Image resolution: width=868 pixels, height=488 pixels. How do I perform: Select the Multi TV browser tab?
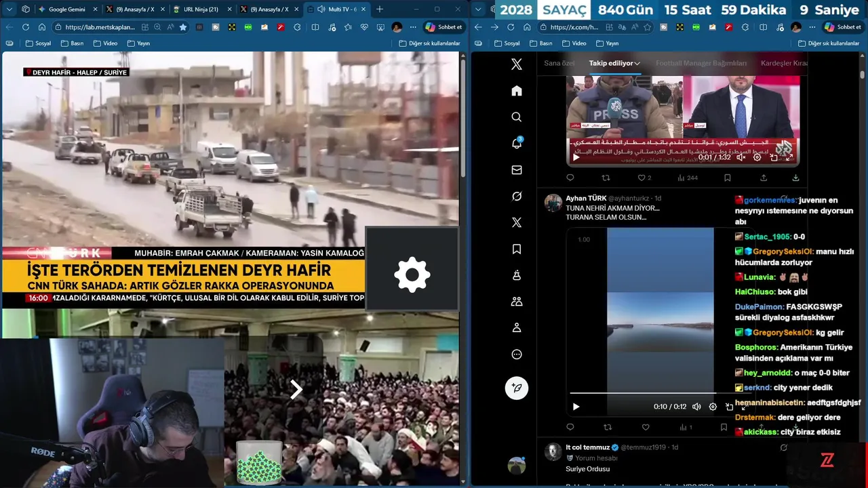click(x=338, y=9)
